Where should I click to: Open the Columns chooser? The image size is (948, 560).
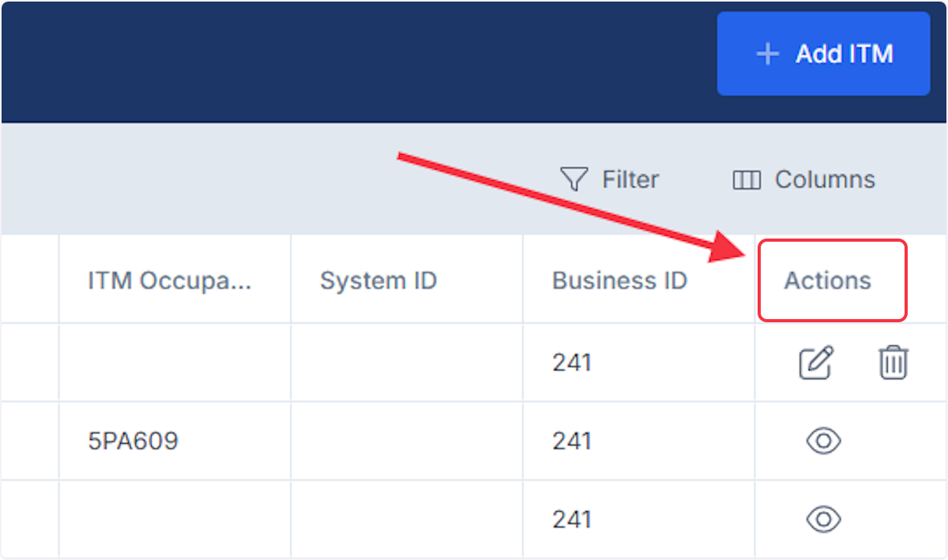coord(804,179)
